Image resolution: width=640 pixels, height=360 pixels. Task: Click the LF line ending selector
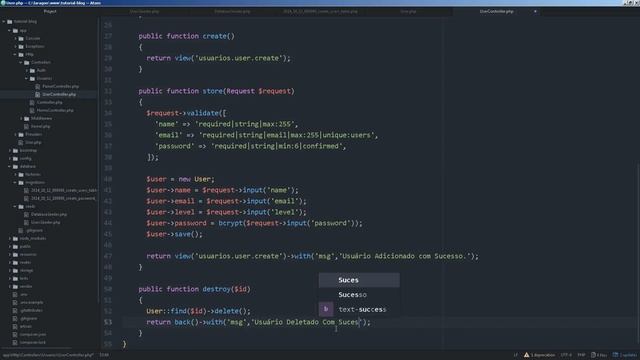516,355
